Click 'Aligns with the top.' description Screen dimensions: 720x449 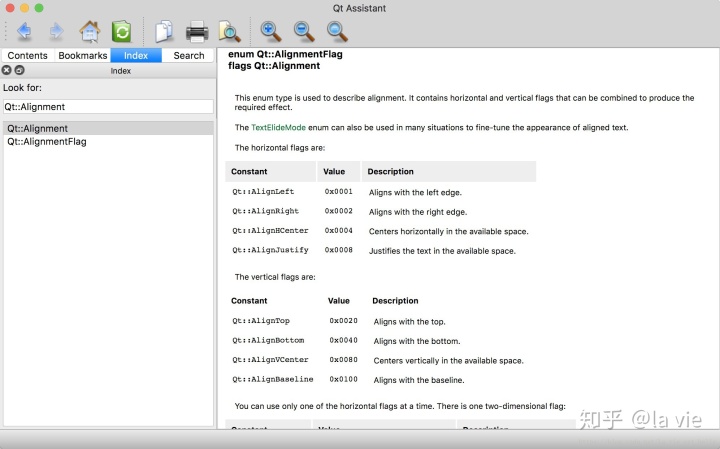410,321
